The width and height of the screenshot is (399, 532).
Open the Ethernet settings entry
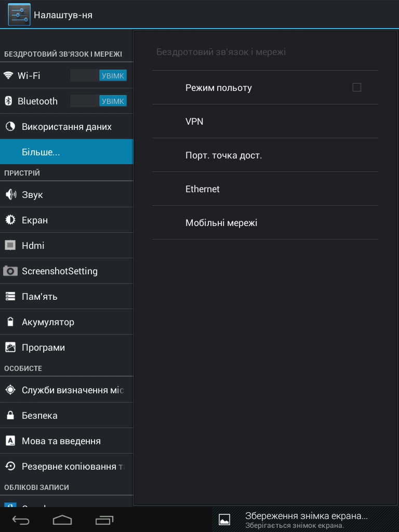(265, 189)
